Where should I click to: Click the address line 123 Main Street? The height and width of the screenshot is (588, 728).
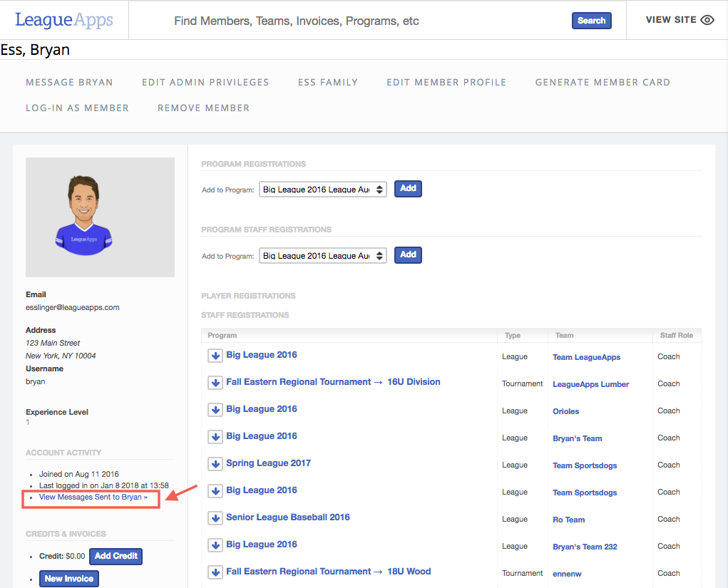[x=53, y=343]
